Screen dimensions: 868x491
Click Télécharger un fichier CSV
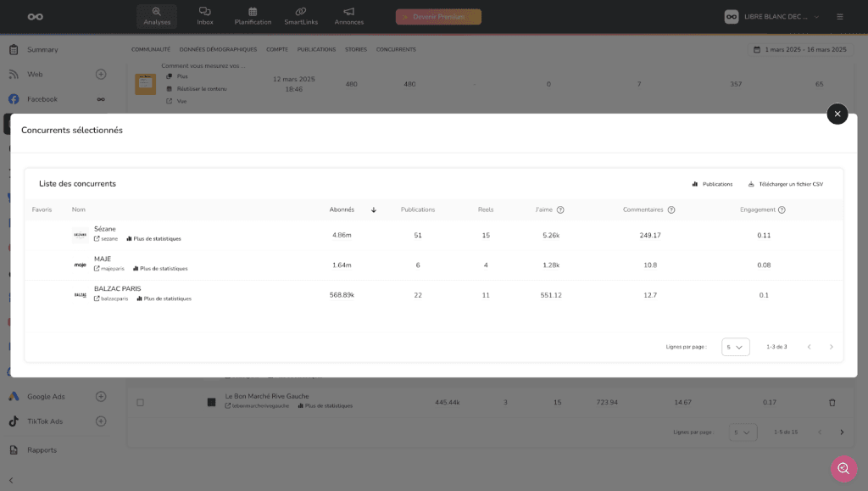click(x=786, y=184)
